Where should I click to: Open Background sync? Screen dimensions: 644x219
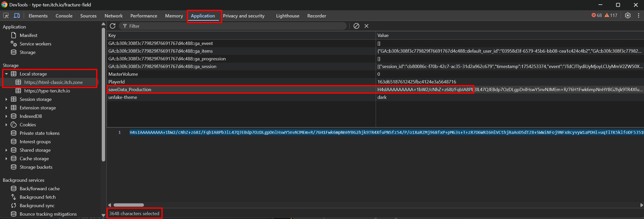click(37, 205)
